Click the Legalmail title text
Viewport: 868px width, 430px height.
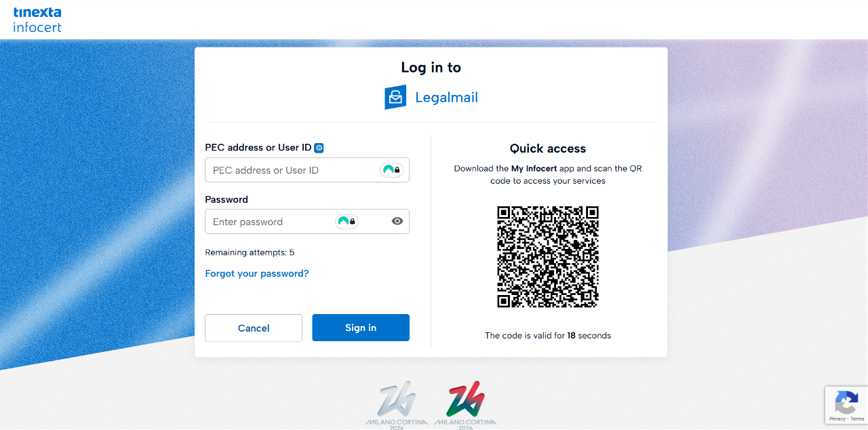pos(446,98)
